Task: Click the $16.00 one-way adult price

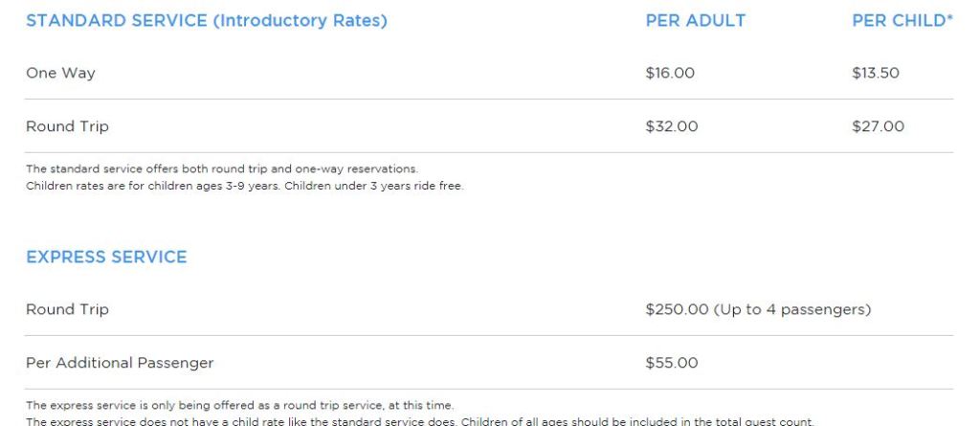Action: click(670, 73)
